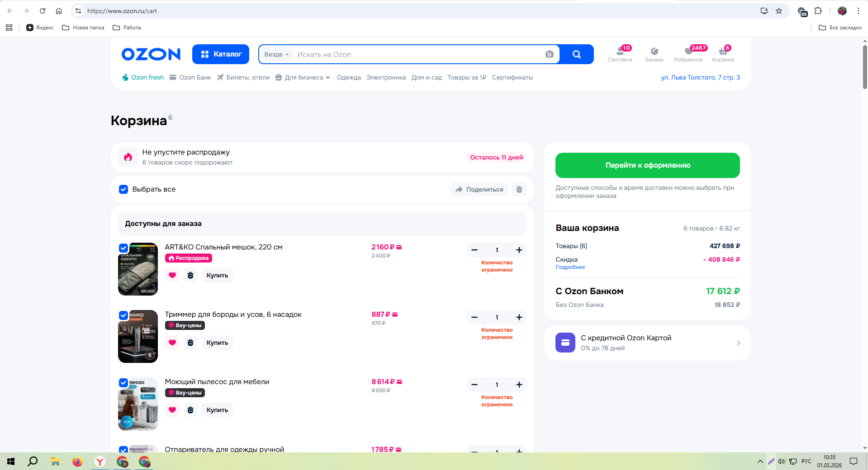This screenshot has width=868, height=470.
Task: Open Подробнее discount details link
Action: pos(570,267)
